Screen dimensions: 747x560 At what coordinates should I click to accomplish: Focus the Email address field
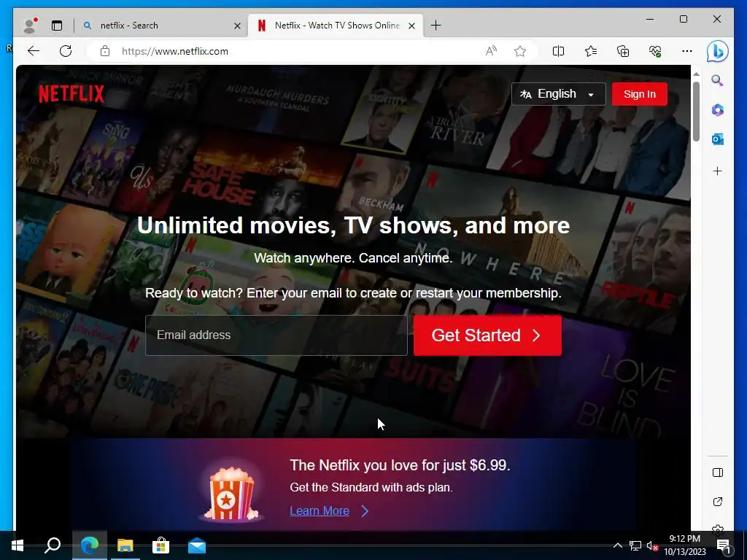coord(276,335)
